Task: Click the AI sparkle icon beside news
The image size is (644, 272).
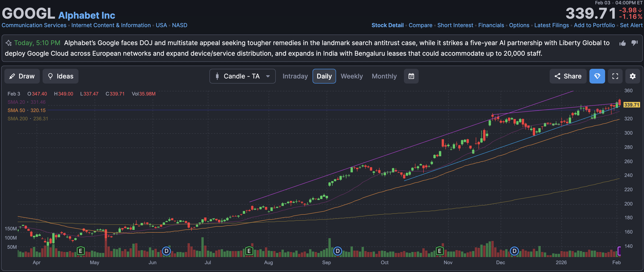Action: tap(9, 43)
